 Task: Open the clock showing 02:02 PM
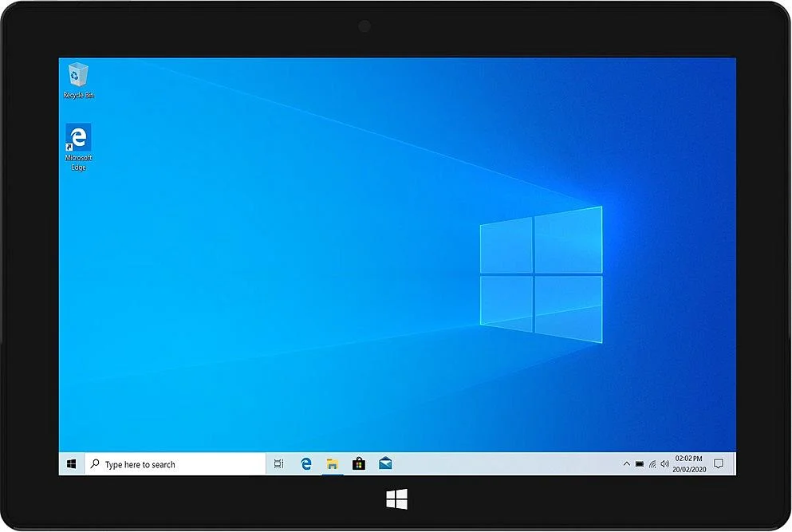coord(689,463)
